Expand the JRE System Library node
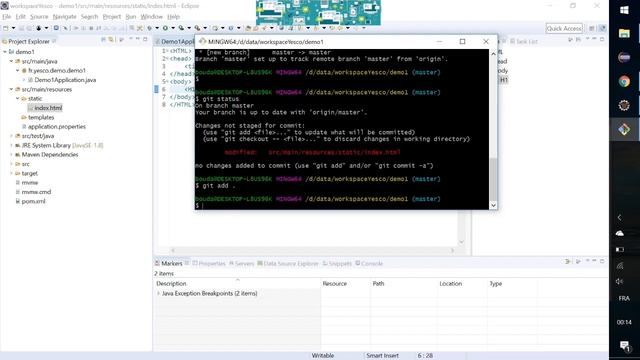Viewport: 640px width, 360px height. tap(11, 145)
